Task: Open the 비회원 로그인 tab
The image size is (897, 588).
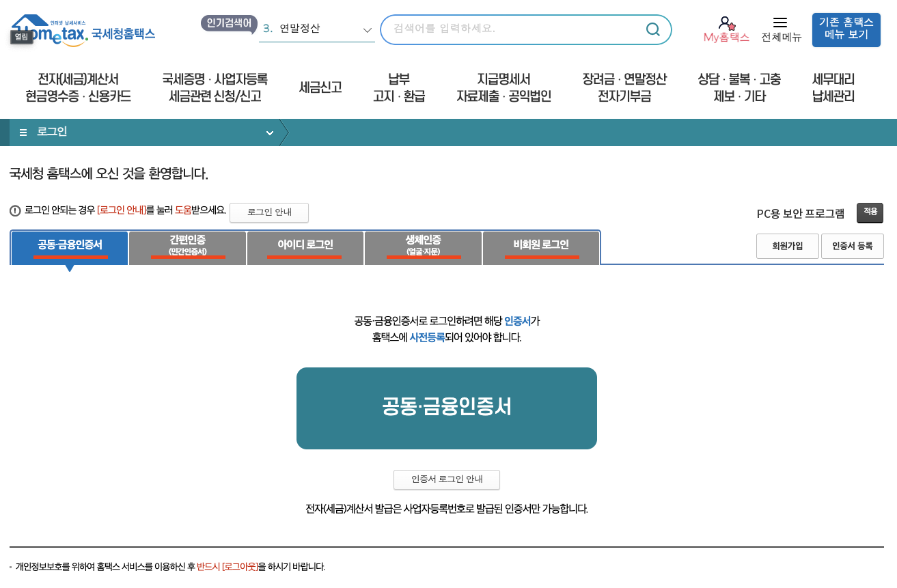Action: [541, 247]
